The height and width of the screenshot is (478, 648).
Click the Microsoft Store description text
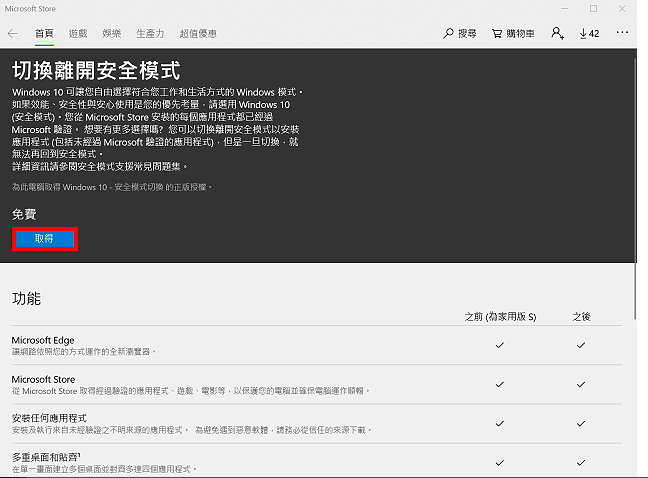click(191, 391)
